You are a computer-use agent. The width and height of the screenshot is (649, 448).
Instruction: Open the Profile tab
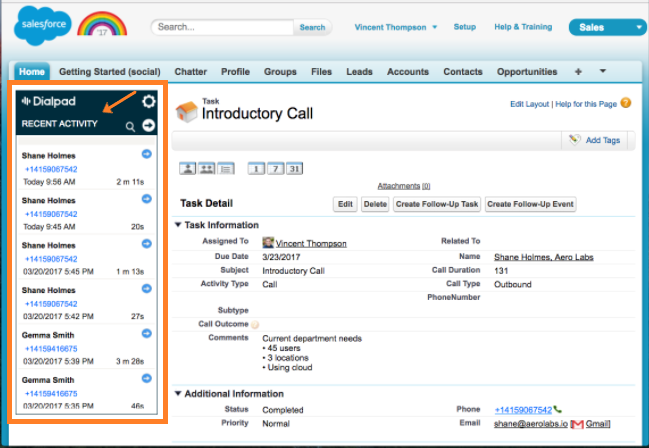pos(235,72)
